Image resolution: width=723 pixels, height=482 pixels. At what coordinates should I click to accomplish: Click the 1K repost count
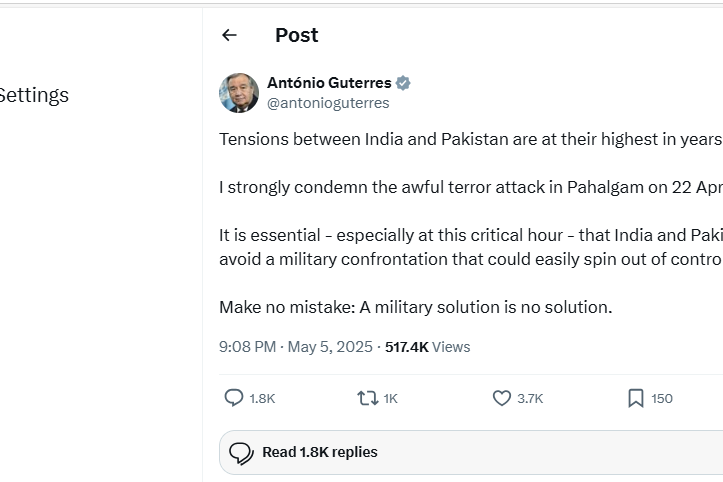[x=390, y=398]
